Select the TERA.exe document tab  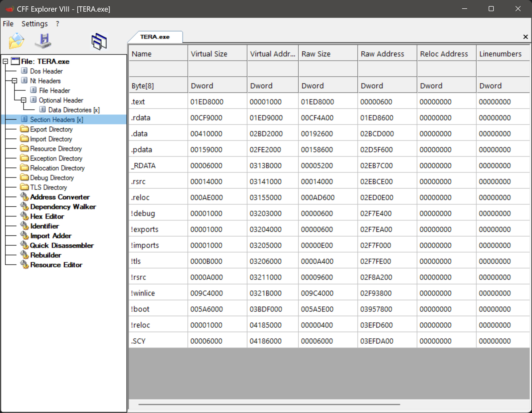(155, 37)
